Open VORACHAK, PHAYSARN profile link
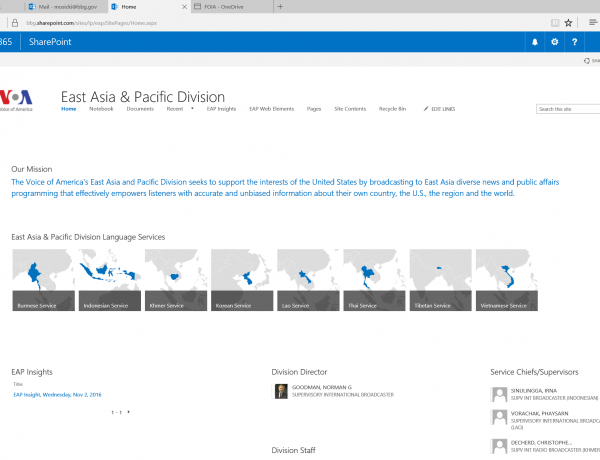Image resolution: width=600 pixels, height=460 pixels. (x=540, y=413)
